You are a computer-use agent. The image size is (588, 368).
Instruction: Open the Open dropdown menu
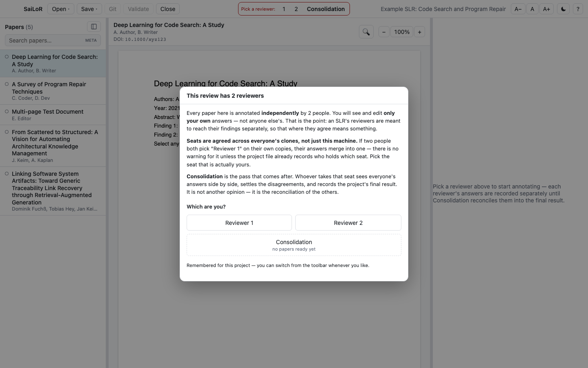61,9
